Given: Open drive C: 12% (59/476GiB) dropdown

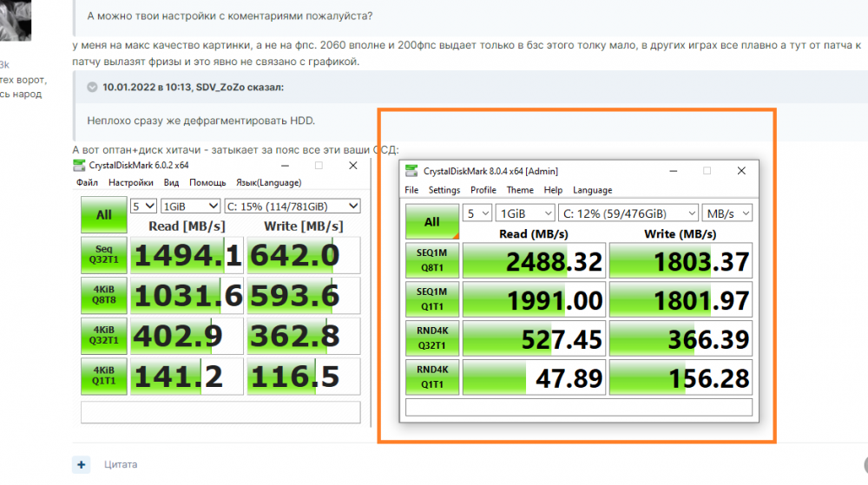Looking at the screenshot, I should pos(628,213).
